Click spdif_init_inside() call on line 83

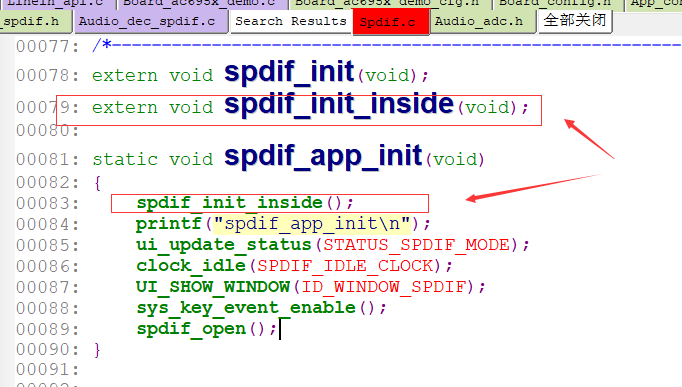(245, 203)
